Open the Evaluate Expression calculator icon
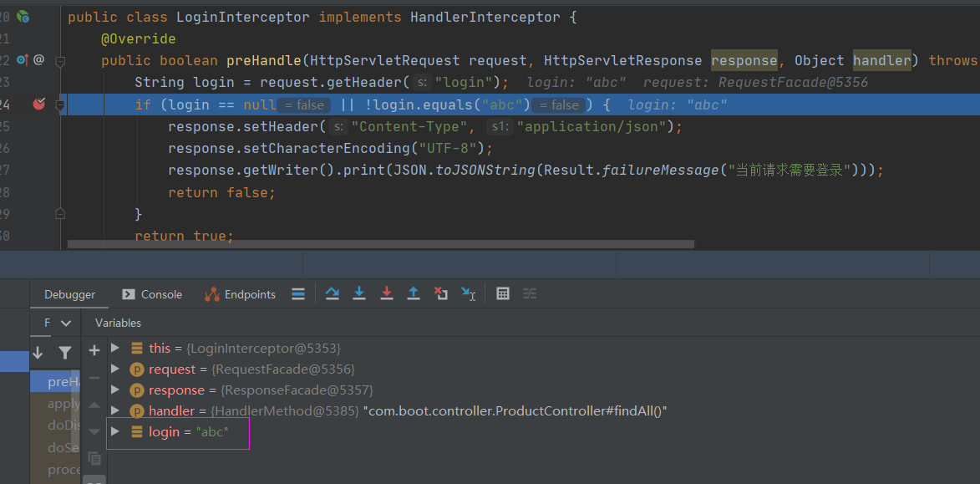 pyautogui.click(x=502, y=293)
